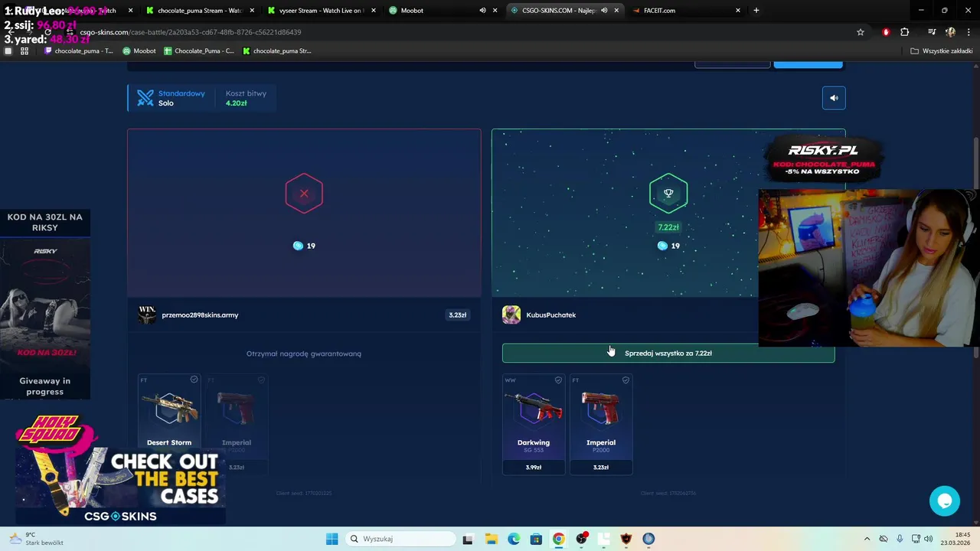Mute audio on the Moobot tab
The height and width of the screenshot is (551, 980).
point(482,11)
